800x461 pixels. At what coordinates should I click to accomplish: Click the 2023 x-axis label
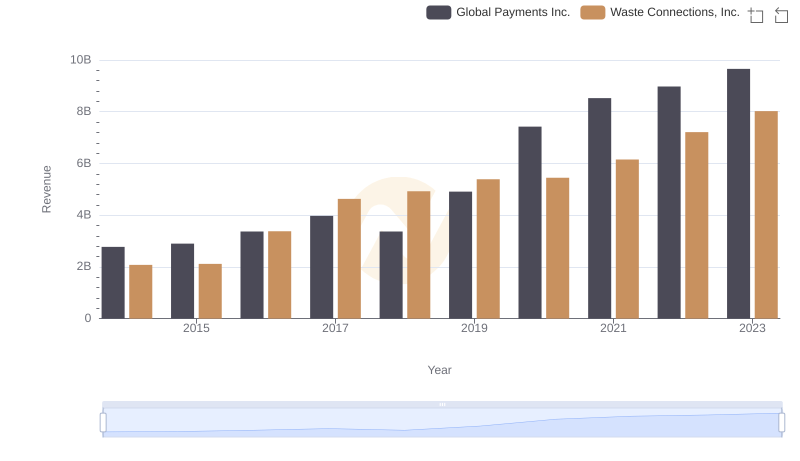click(753, 328)
